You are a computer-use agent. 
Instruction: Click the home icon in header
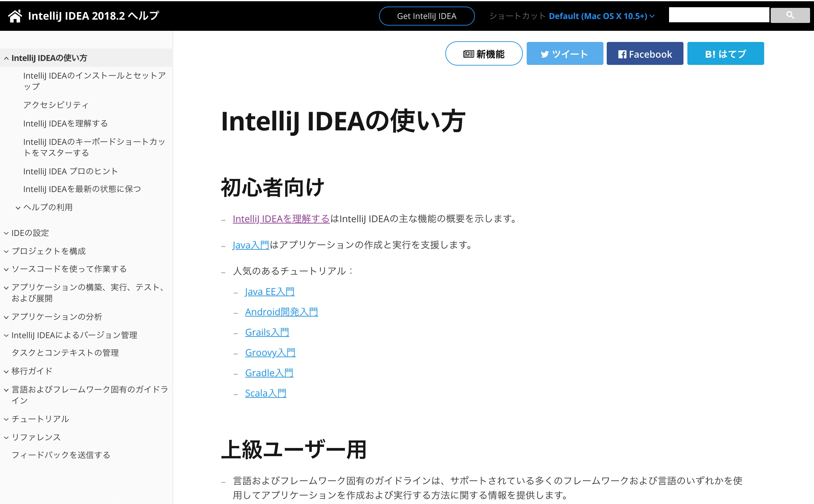15,16
